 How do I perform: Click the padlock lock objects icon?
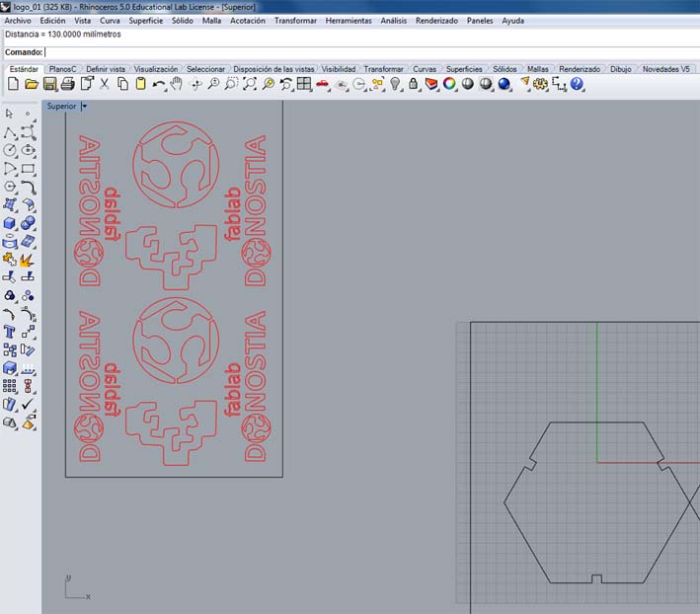point(414,84)
